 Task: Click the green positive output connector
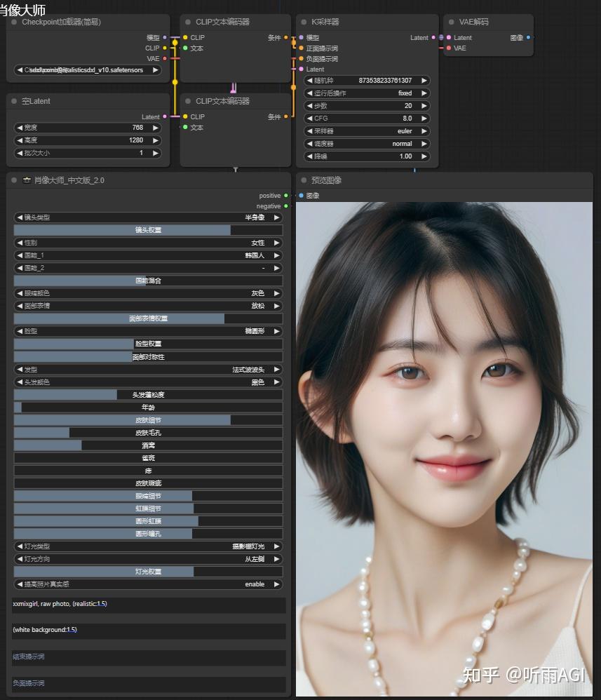click(286, 196)
